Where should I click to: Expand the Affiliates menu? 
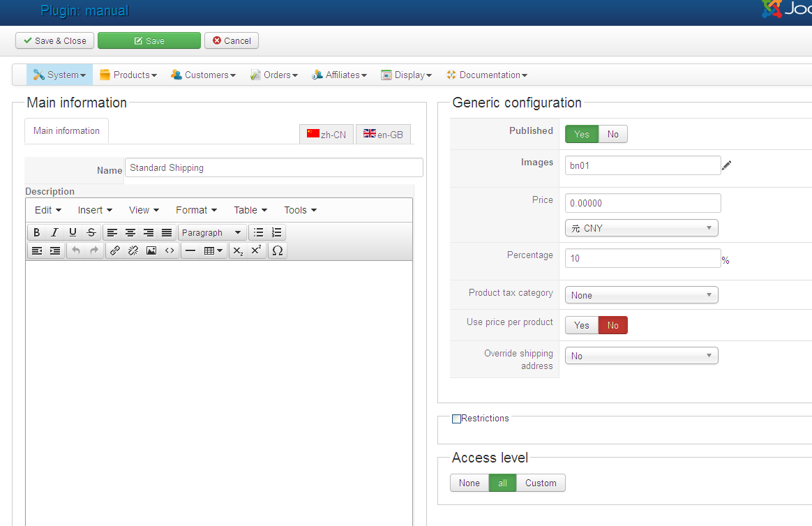tap(339, 75)
